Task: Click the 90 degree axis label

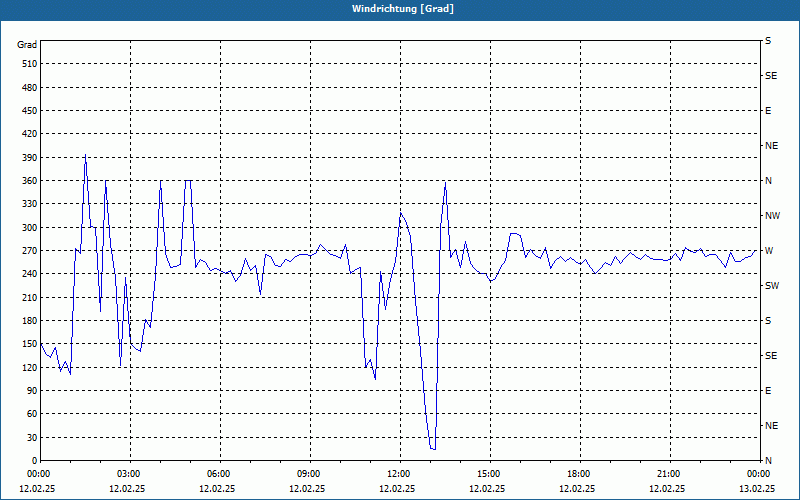Action: coord(32,391)
